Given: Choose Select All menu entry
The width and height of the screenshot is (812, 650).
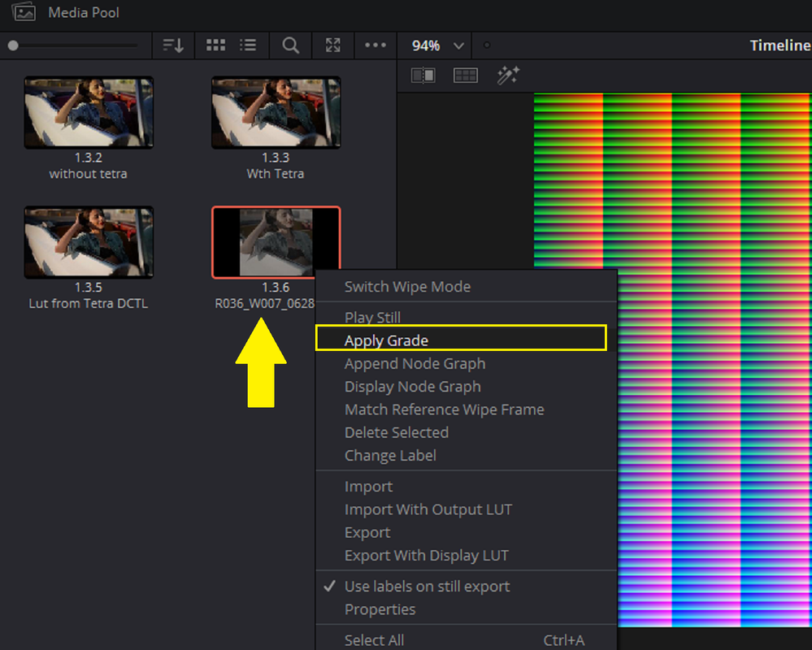Looking at the screenshot, I should [466, 639].
